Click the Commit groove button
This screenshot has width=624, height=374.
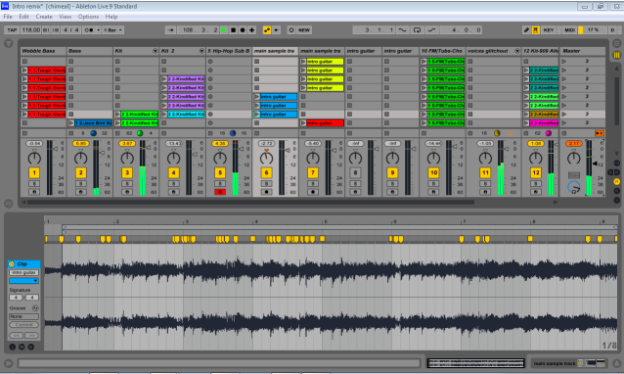[x=24, y=325]
